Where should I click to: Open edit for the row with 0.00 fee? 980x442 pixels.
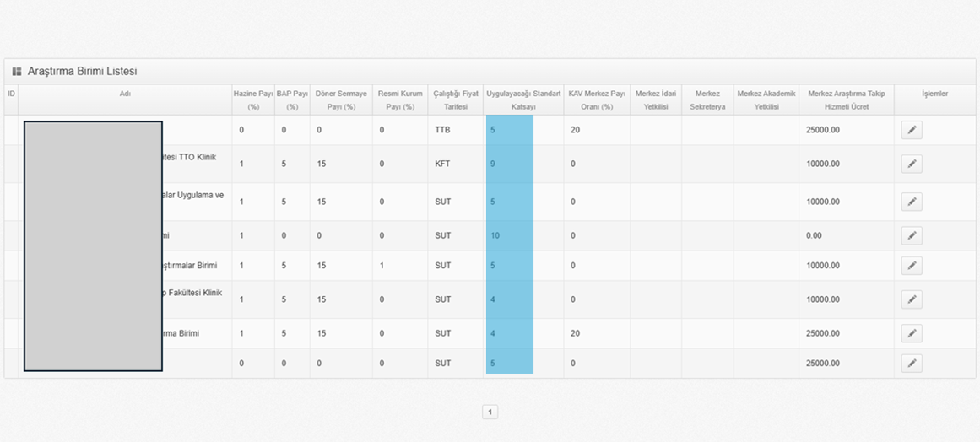(x=911, y=235)
